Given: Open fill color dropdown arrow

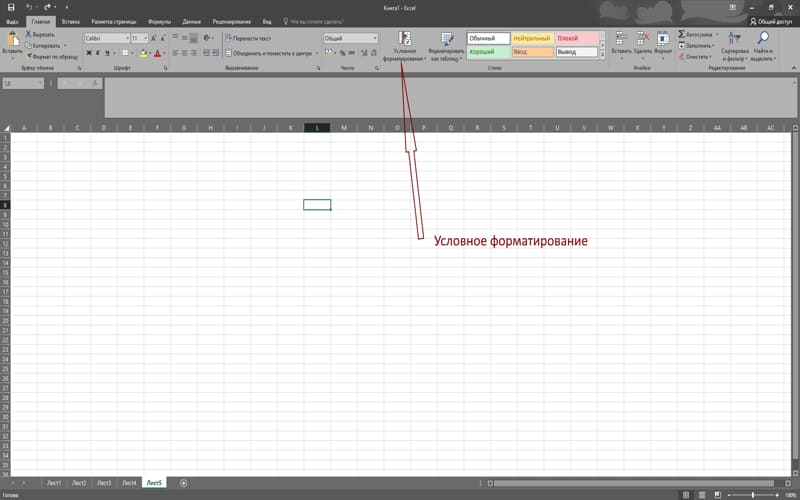Looking at the screenshot, I should (150, 53).
